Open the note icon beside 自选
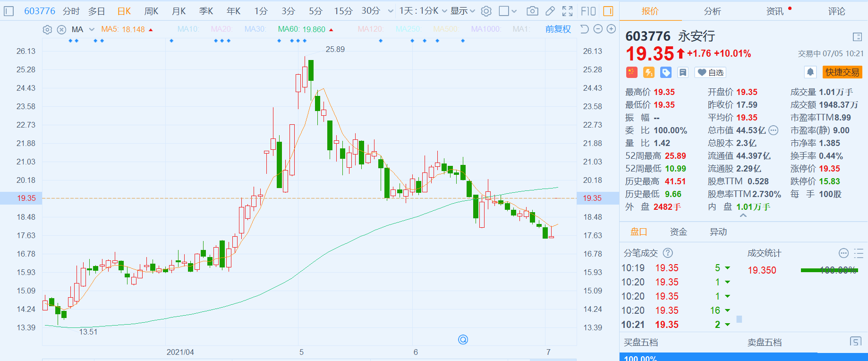Viewport: 868px width, 361px height. click(x=683, y=72)
